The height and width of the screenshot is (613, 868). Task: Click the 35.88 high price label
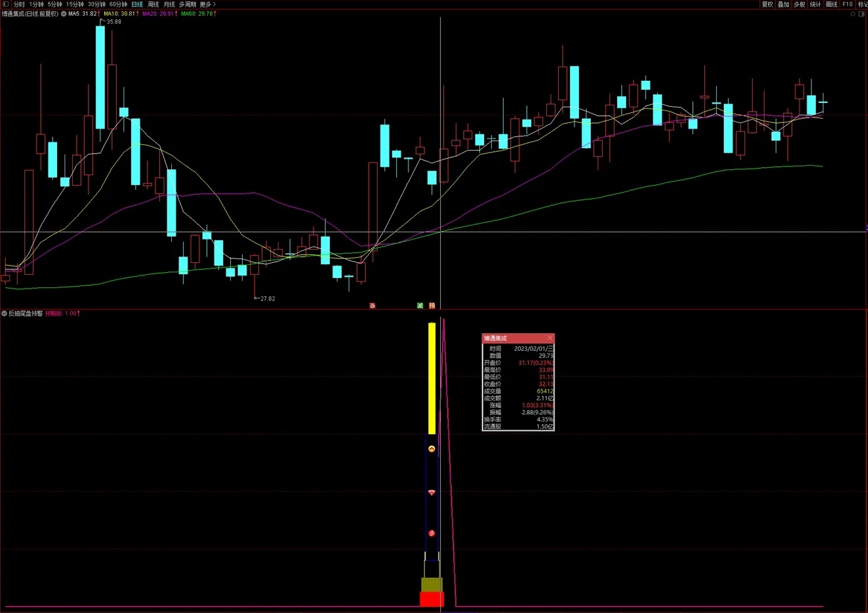[114, 22]
